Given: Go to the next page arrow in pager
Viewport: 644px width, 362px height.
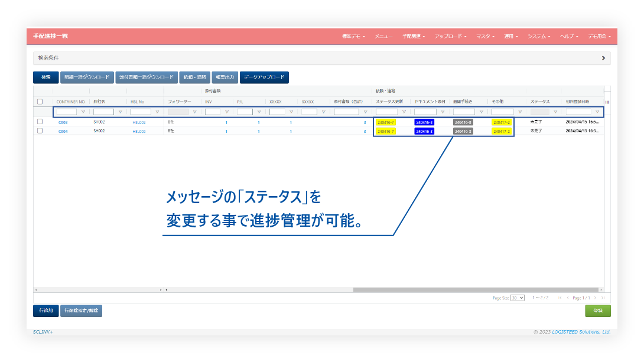Looking at the screenshot, I should point(595,298).
